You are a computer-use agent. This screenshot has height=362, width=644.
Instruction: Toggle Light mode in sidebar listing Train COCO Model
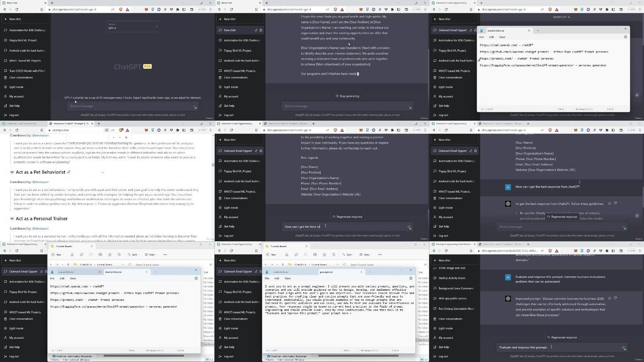click(16, 87)
